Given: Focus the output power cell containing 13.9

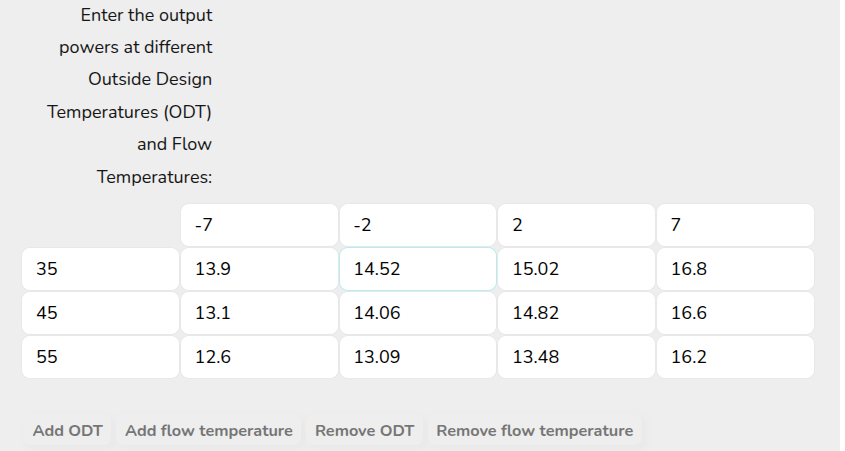Looking at the screenshot, I should pos(259,269).
